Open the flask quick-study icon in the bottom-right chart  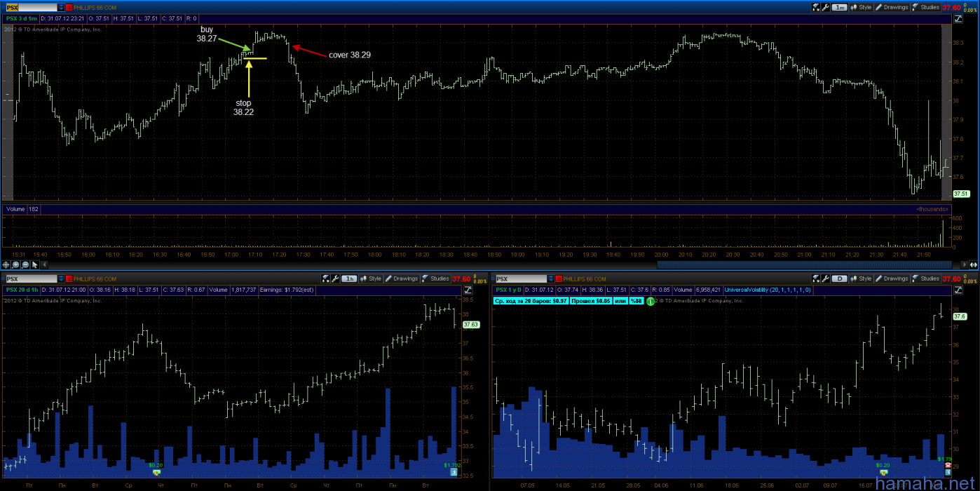[817, 278]
